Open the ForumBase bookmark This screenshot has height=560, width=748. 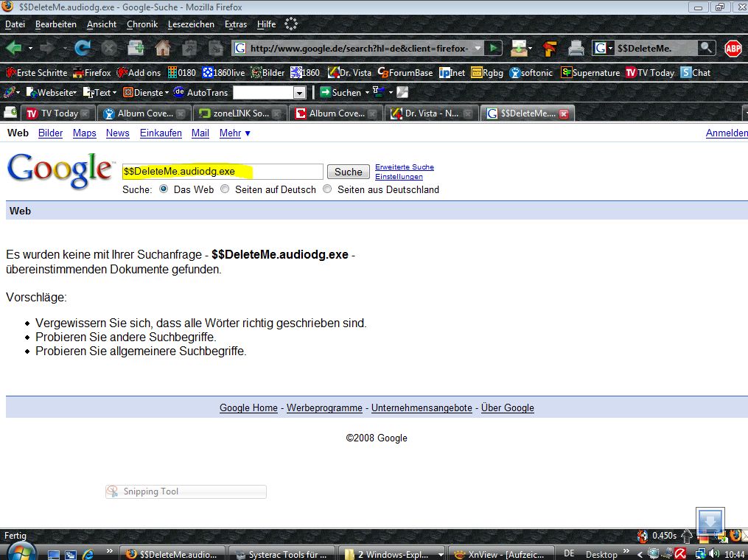tap(405, 72)
